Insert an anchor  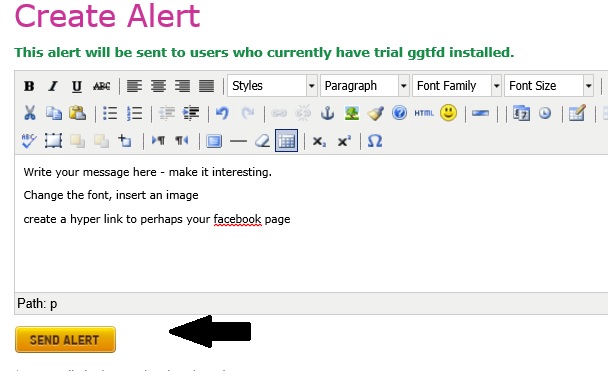[328, 113]
